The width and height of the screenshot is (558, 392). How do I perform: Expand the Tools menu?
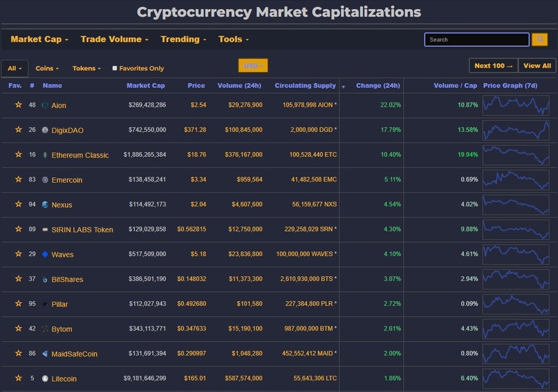click(234, 39)
